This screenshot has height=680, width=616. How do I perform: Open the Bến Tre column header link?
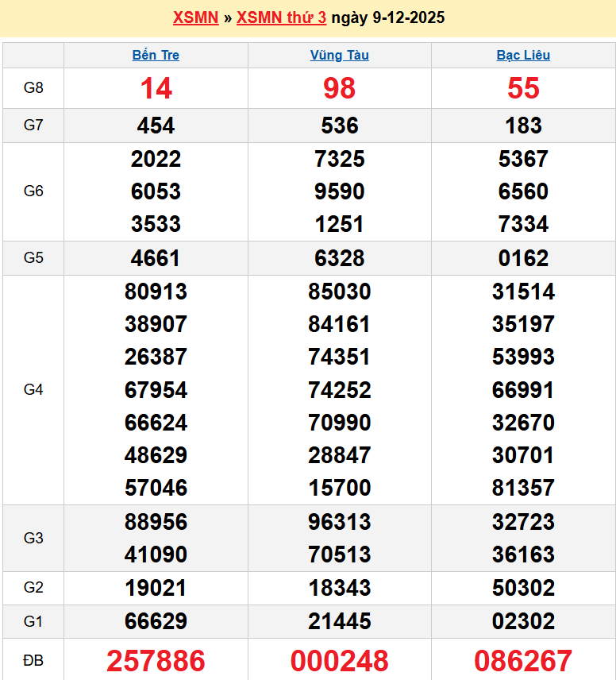[x=156, y=55]
